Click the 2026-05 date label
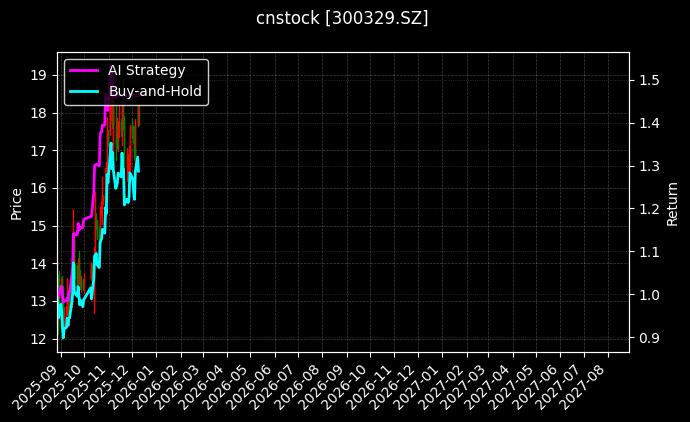The image size is (690, 422). point(225,387)
